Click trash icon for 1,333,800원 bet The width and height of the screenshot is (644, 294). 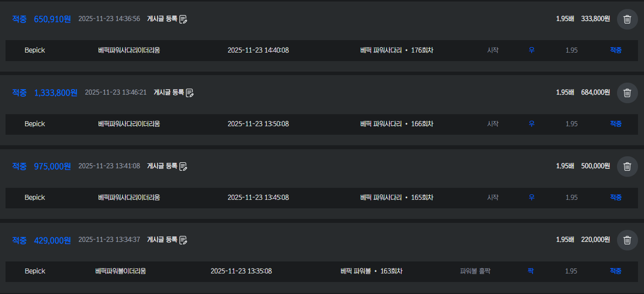[x=627, y=93]
